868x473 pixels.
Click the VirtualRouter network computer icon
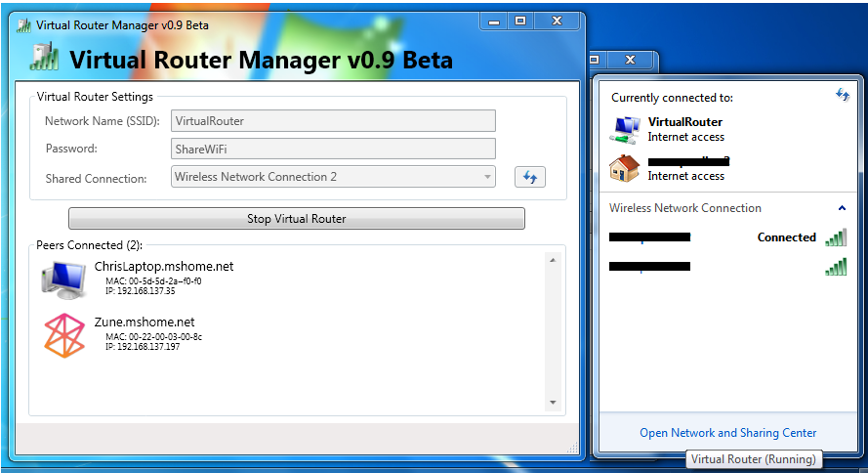click(625, 130)
